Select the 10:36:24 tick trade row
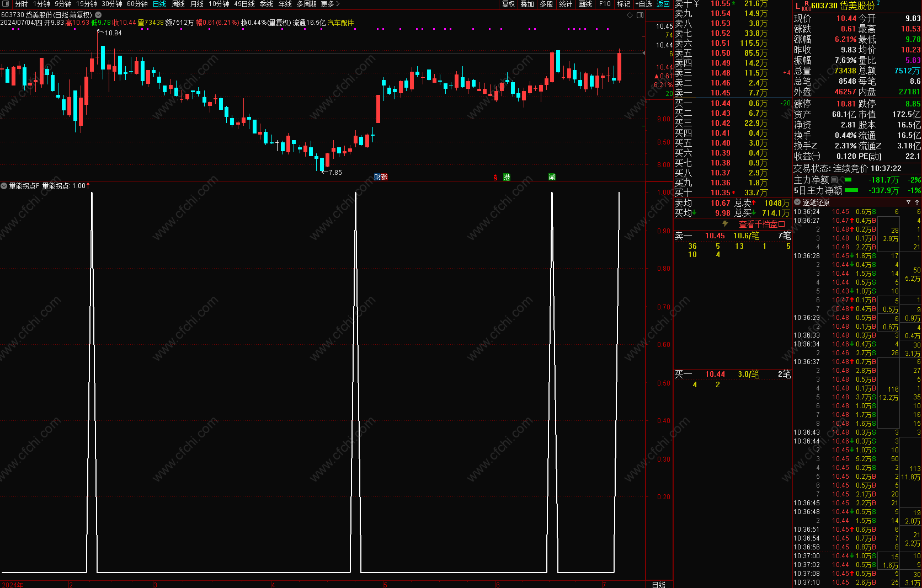The width and height of the screenshot is (922, 588). coord(857,212)
